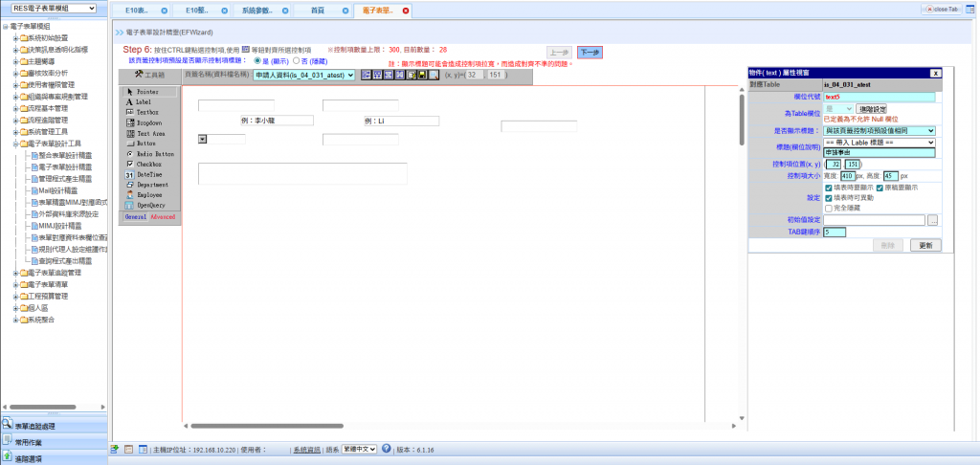Click the ellipsis button beside 初始值設定
Image resolution: width=980 pixels, height=465 pixels.
pos(933,220)
